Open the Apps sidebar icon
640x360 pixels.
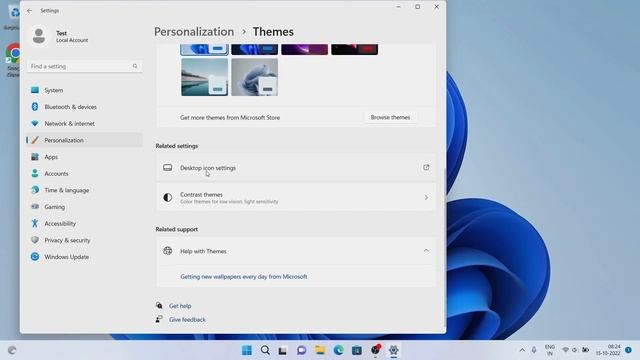(x=35, y=157)
